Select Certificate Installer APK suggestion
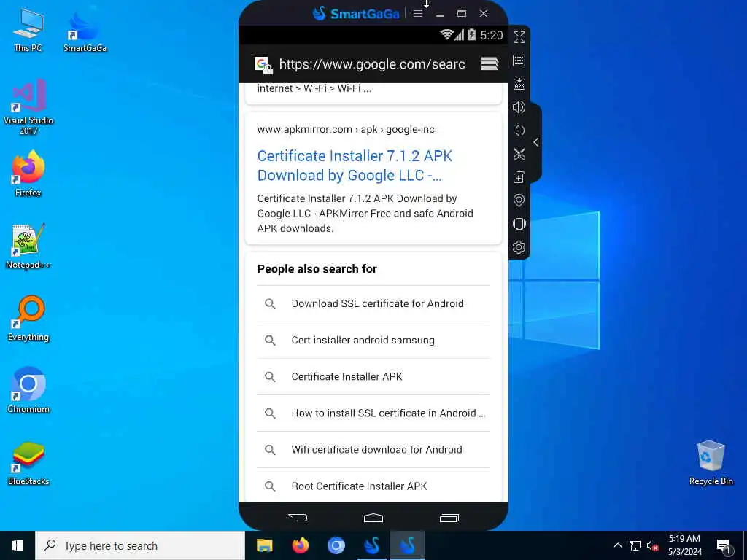Image resolution: width=747 pixels, height=560 pixels. pyautogui.click(x=373, y=377)
